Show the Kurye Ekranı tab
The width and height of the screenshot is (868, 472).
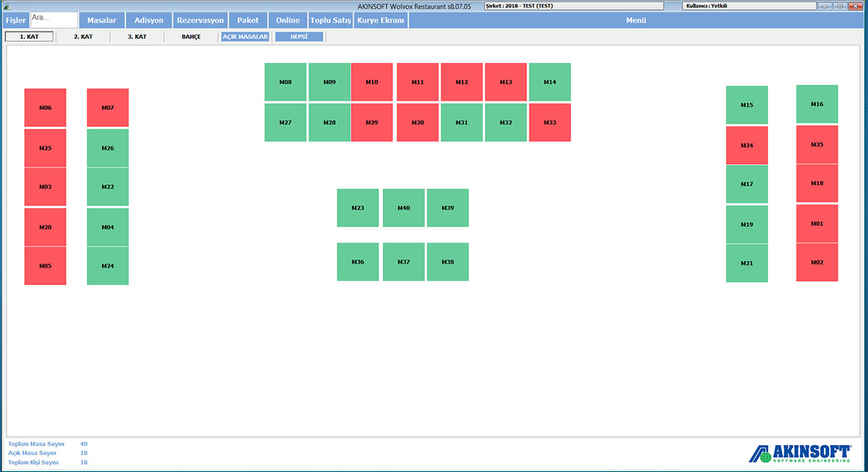[x=380, y=20]
